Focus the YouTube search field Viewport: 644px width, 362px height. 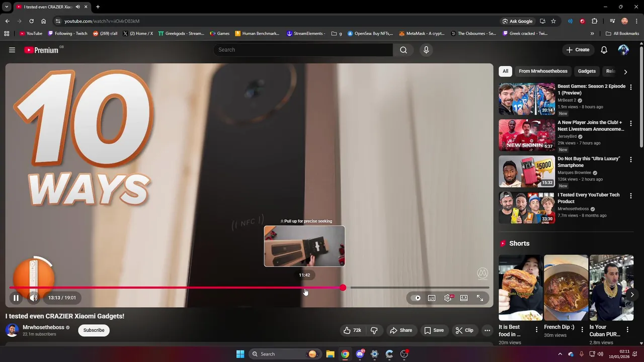[303, 50]
